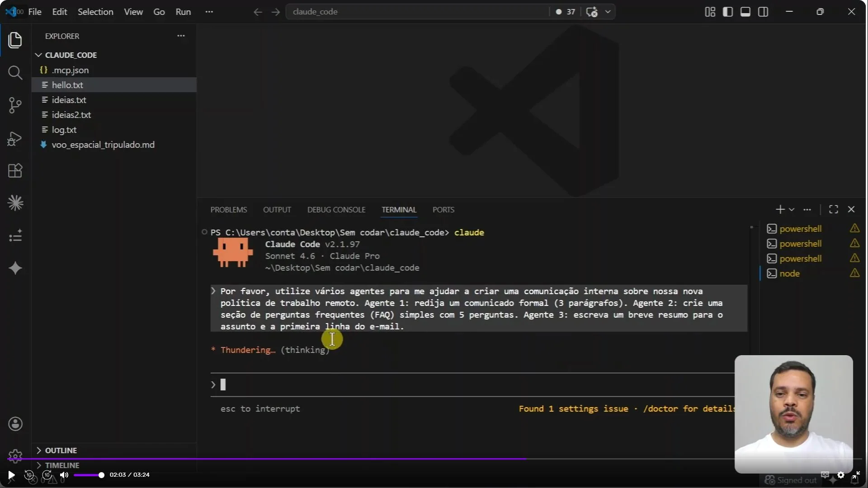This screenshot has height=488, width=868.
Task: Open voo_espacial_tripulado.md file
Action: click(114, 145)
